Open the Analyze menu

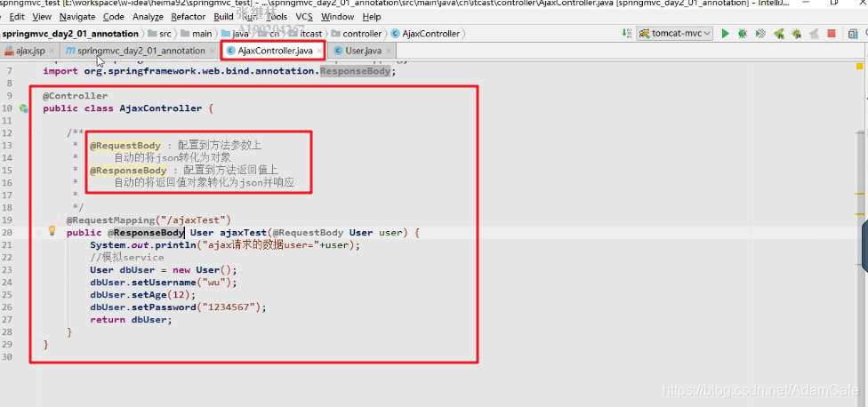pos(148,17)
